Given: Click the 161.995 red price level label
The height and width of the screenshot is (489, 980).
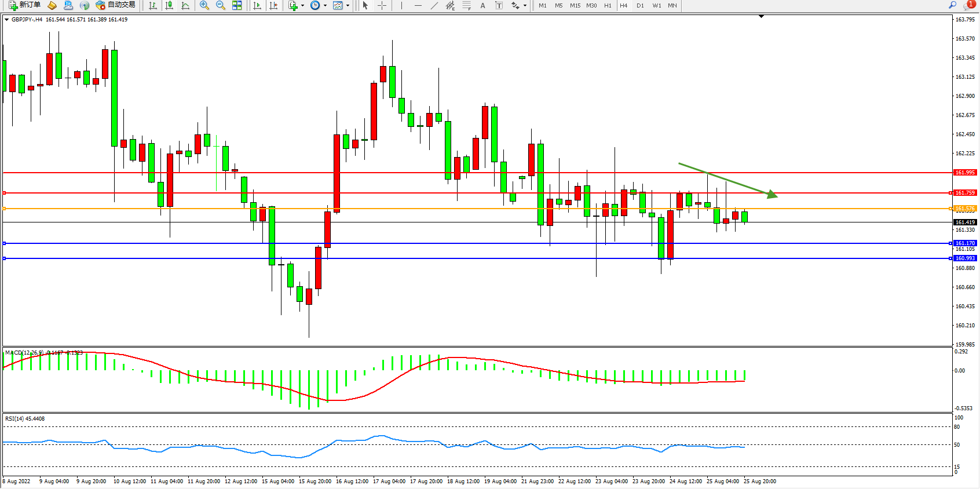Looking at the screenshot, I should 965,173.
